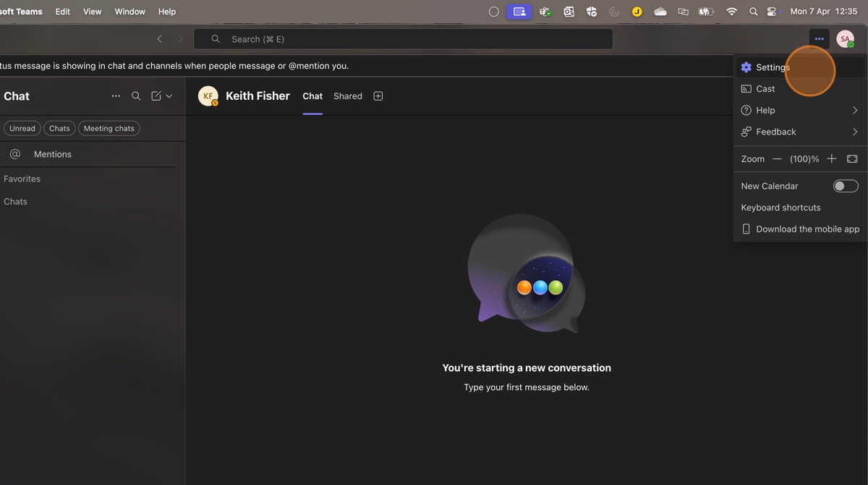868x485 pixels.
Task: Click the Wi-Fi icon in menu bar
Action: pos(732,12)
